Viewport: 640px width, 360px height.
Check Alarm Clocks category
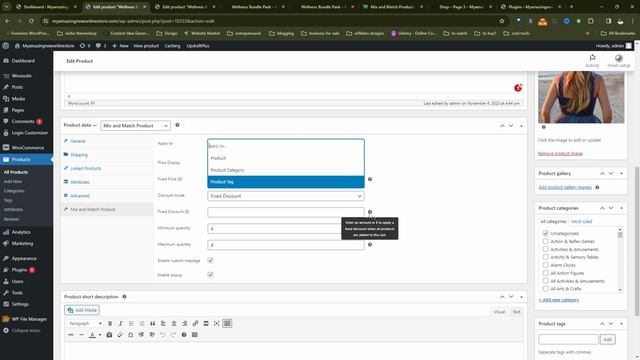coord(546,265)
